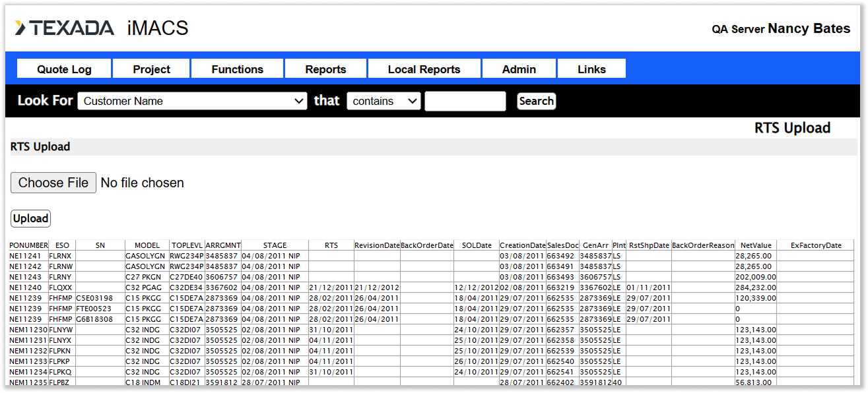Focus the search text input box
868x393 pixels.
465,101
